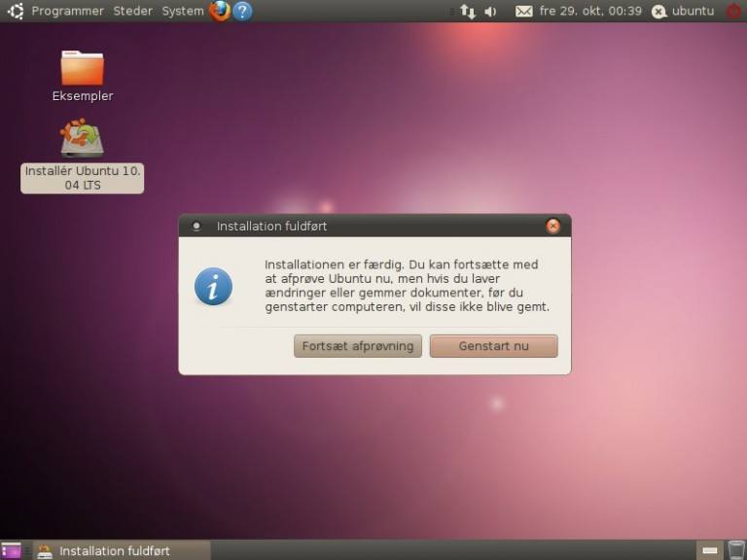Viewport: 747px width, 560px height.
Task: Click the Installér Ubuntu 10.04 LTS label
Action: (83, 178)
